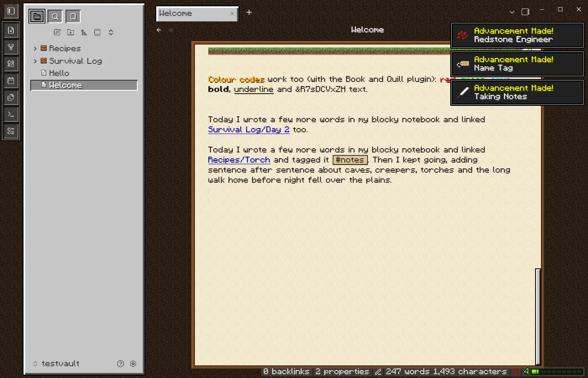Open help via the question mark icon
This screenshot has height=378, width=588.
pyautogui.click(x=121, y=364)
